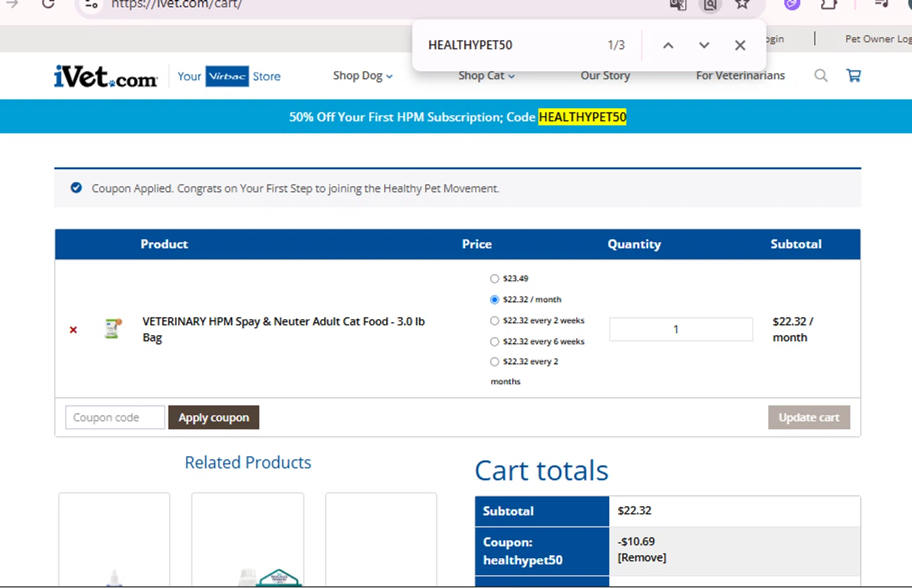912x588 pixels.
Task: Click the browser address bar URL
Action: 176,4
